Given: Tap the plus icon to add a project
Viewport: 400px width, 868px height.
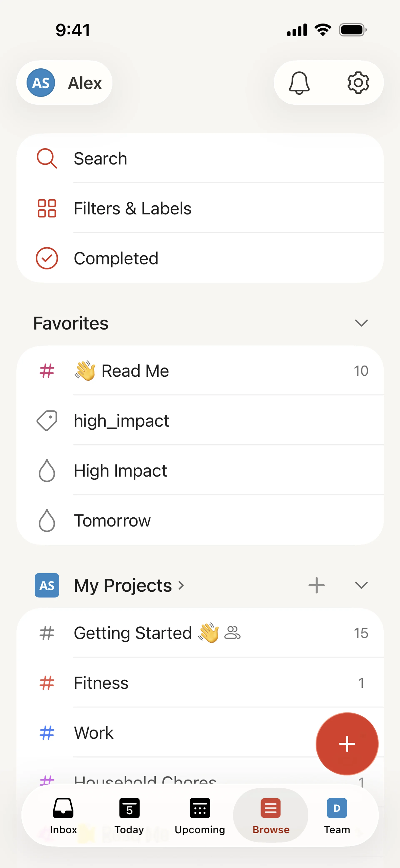Looking at the screenshot, I should [x=316, y=585].
